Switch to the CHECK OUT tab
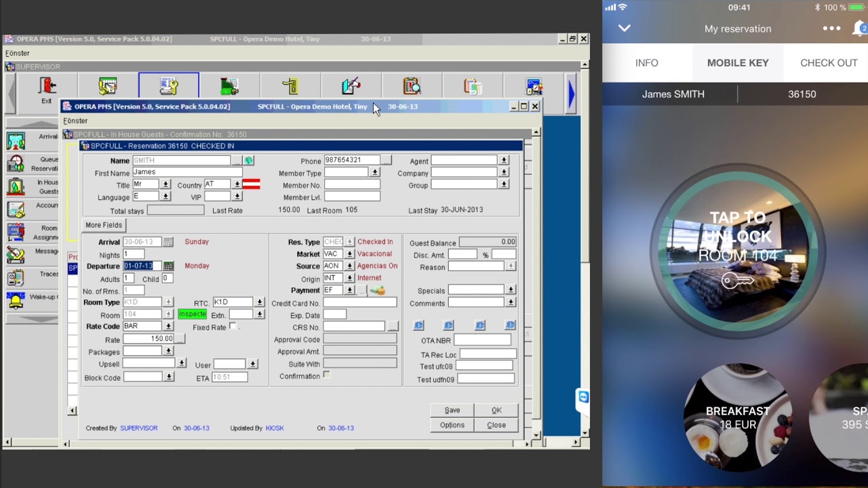 (829, 62)
